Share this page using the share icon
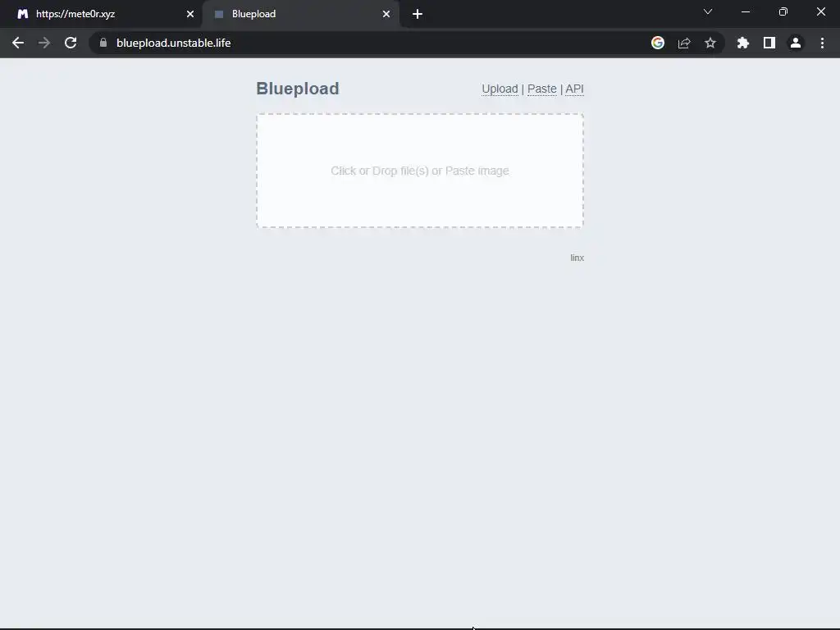This screenshot has height=630, width=840. tap(684, 43)
